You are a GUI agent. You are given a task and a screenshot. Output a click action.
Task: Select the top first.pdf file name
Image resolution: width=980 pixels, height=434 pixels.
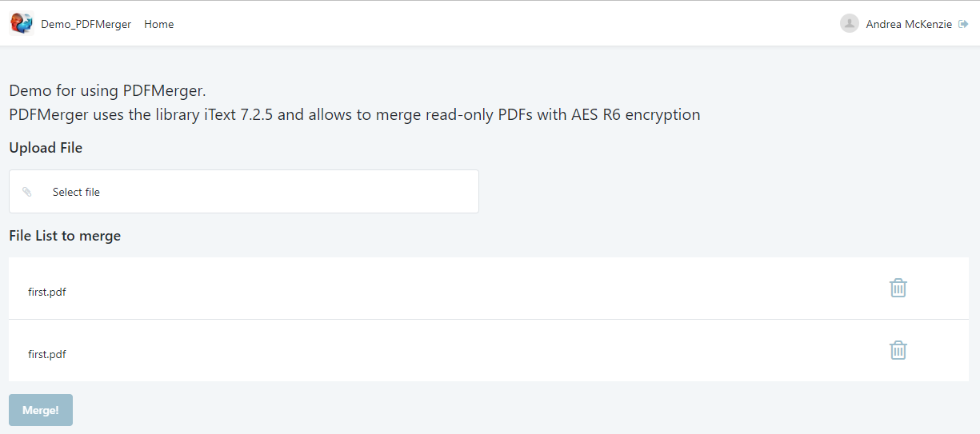[x=47, y=292]
